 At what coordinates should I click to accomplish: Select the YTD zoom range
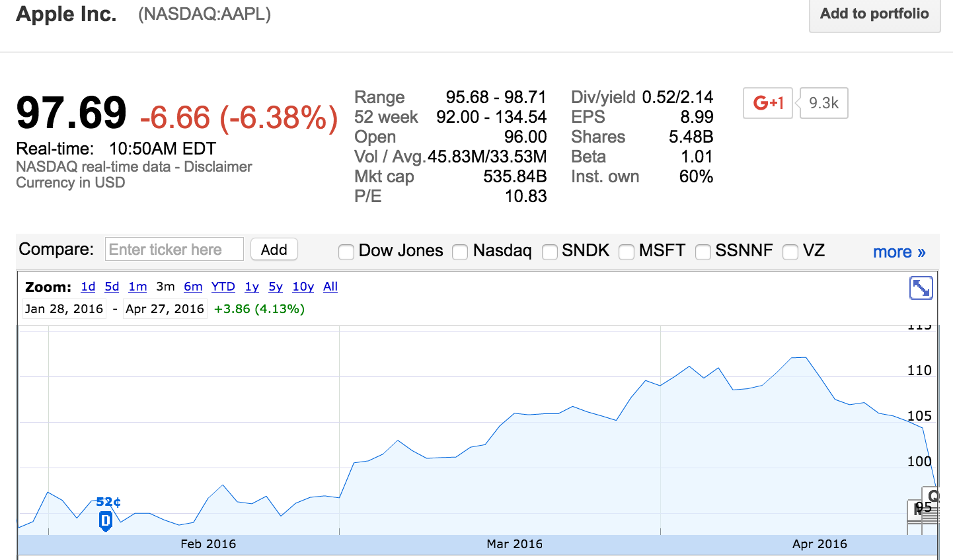tap(223, 287)
